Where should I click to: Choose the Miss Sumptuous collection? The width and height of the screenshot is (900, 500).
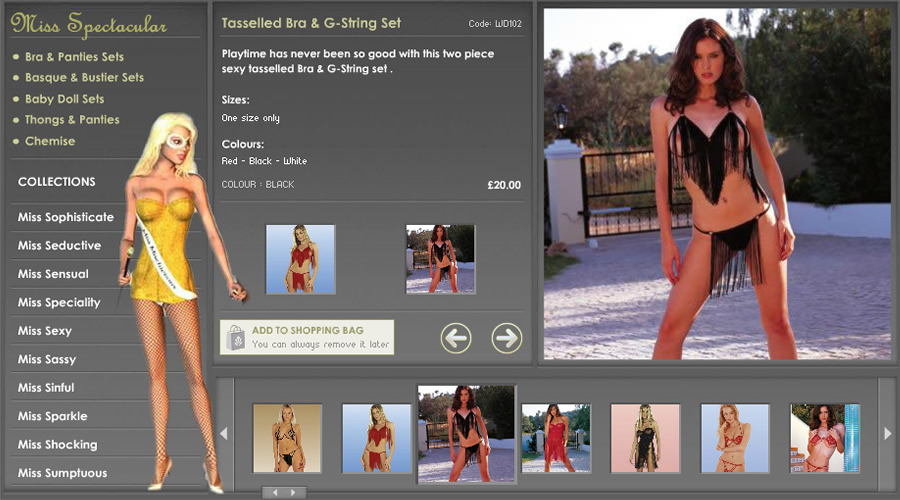click(x=62, y=473)
